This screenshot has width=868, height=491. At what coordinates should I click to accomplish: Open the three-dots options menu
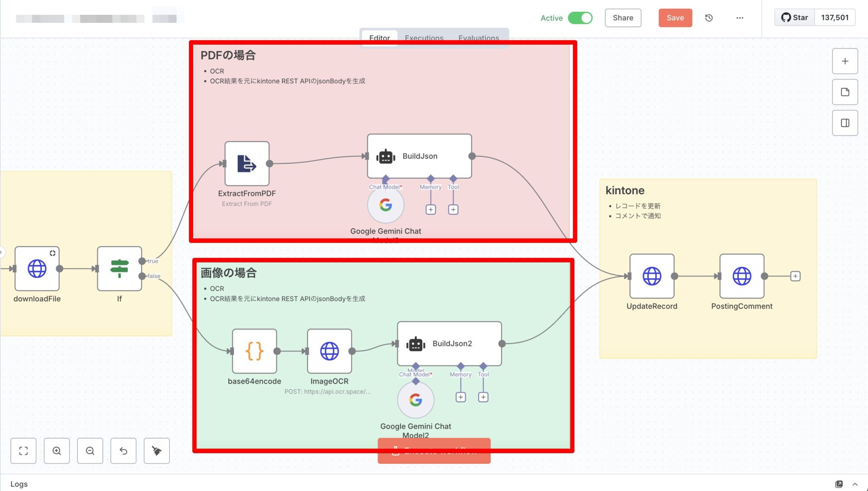740,18
